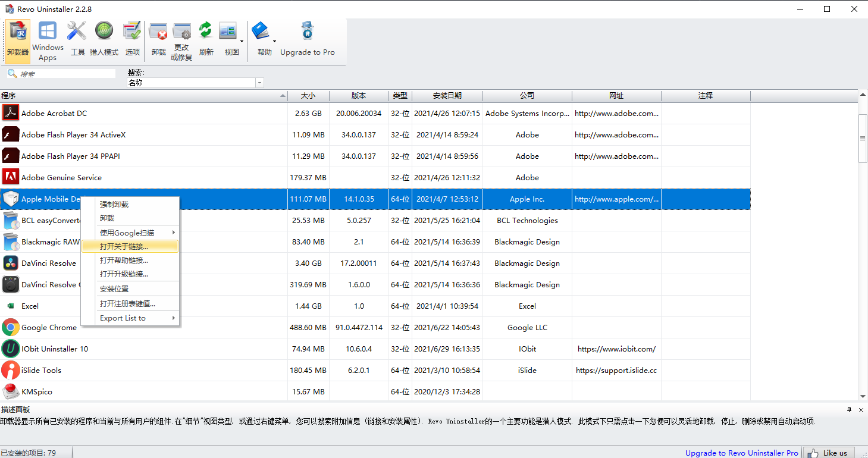868x458 pixels.
Task: Select 打开帮助链接... menu entry
Action: click(130, 260)
